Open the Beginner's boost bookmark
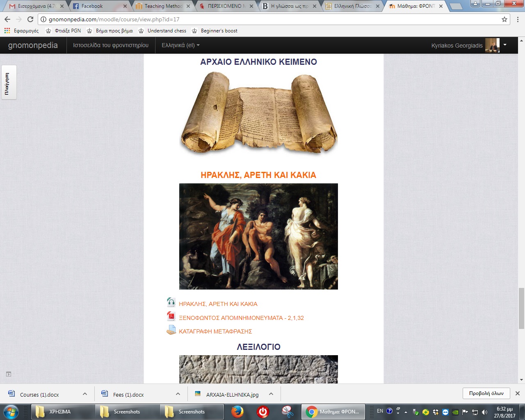Screen dimensions: 525x420 coord(215,31)
